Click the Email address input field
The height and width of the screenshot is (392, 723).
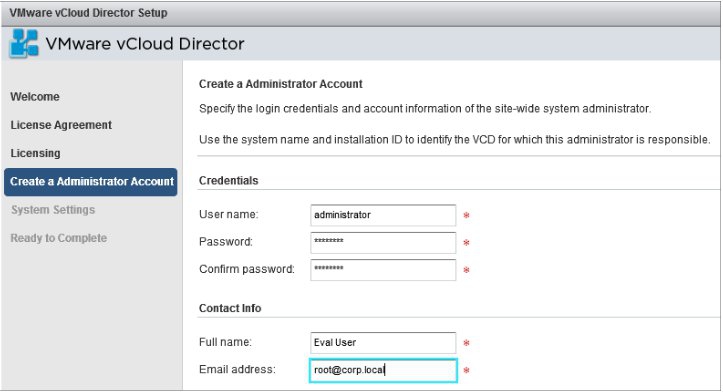pos(383,370)
